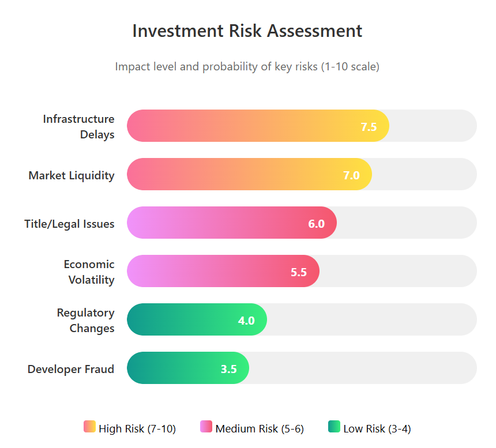496x448 pixels.
Task: Click the 5.5 score value
Action: [299, 273]
